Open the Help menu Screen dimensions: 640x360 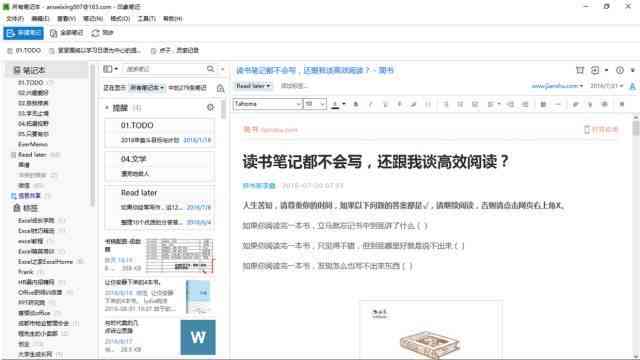click(x=173, y=19)
